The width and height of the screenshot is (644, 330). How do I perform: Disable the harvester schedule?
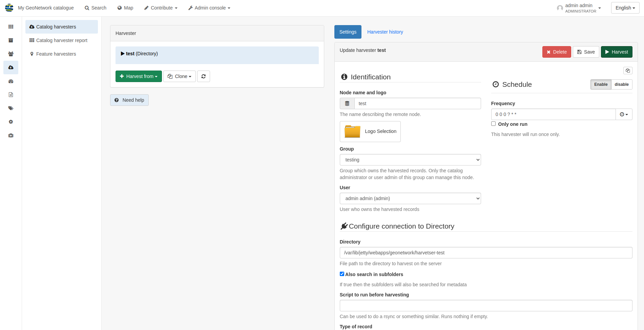(x=622, y=84)
